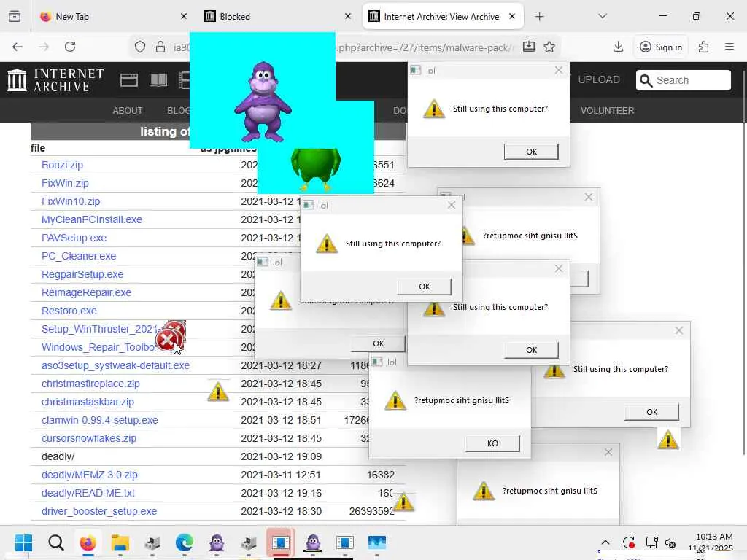Click the browser forward arrow

44,47
